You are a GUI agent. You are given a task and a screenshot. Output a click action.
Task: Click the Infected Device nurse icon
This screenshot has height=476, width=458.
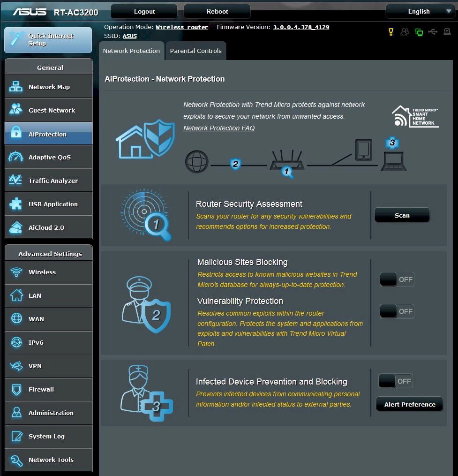coord(147,393)
